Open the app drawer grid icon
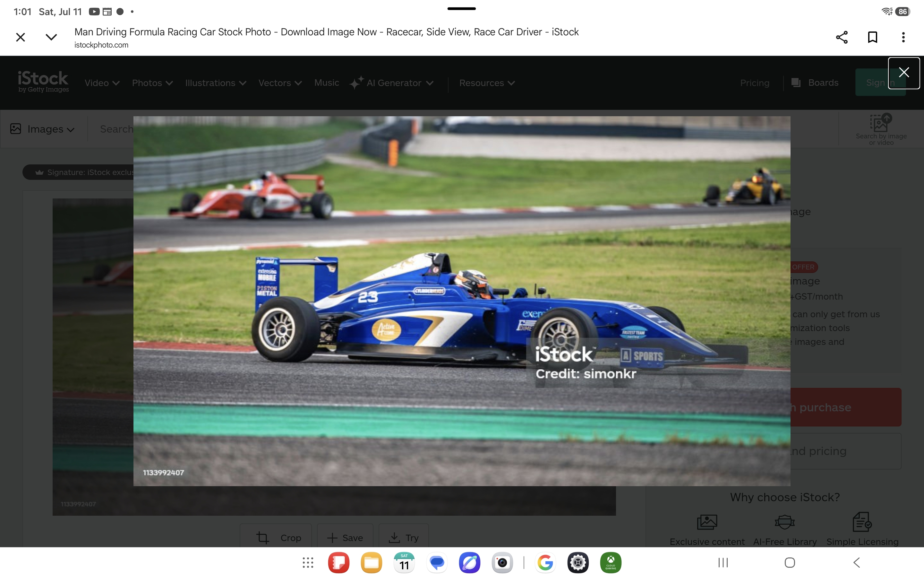Viewport: 924px width, 578px height. pos(308,563)
